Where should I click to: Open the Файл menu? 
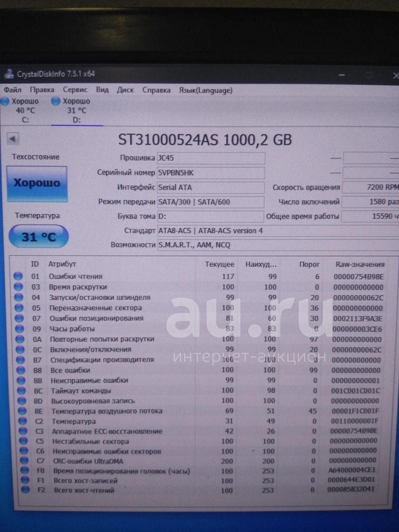click(13, 90)
